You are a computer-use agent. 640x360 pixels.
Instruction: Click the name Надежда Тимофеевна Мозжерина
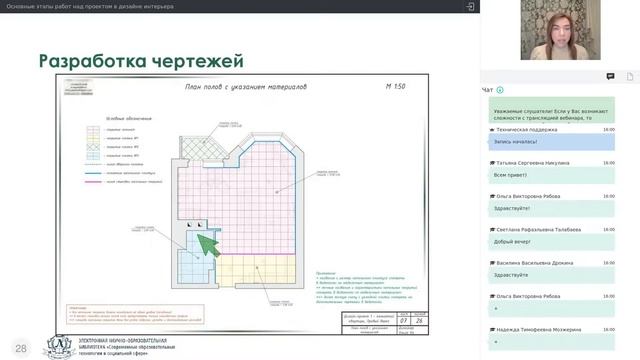point(539,330)
